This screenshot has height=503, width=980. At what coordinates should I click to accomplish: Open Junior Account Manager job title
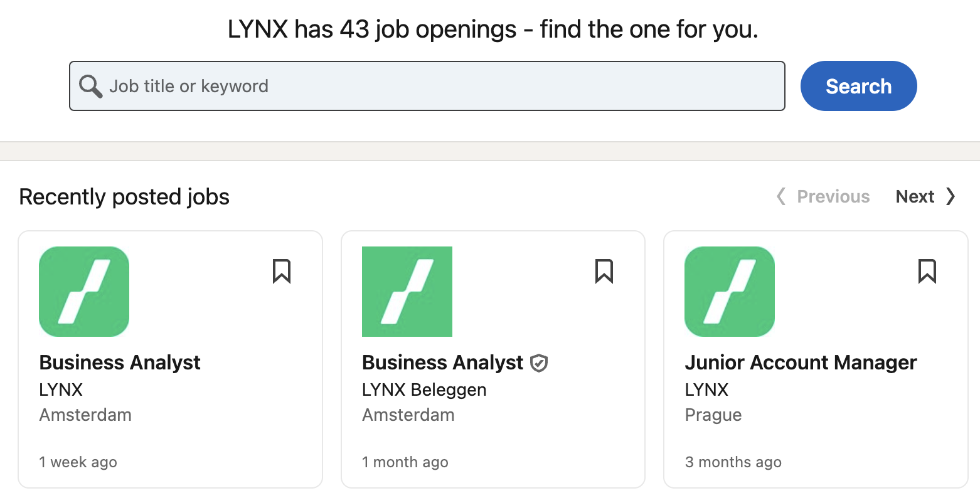click(801, 363)
